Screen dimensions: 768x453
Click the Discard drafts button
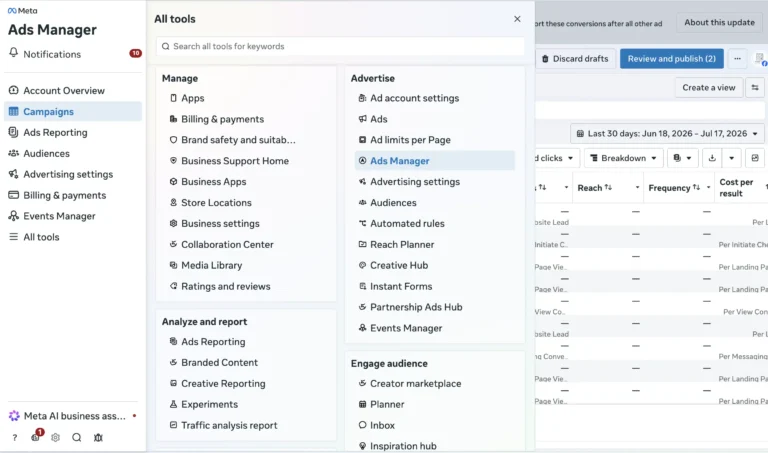[575, 59]
